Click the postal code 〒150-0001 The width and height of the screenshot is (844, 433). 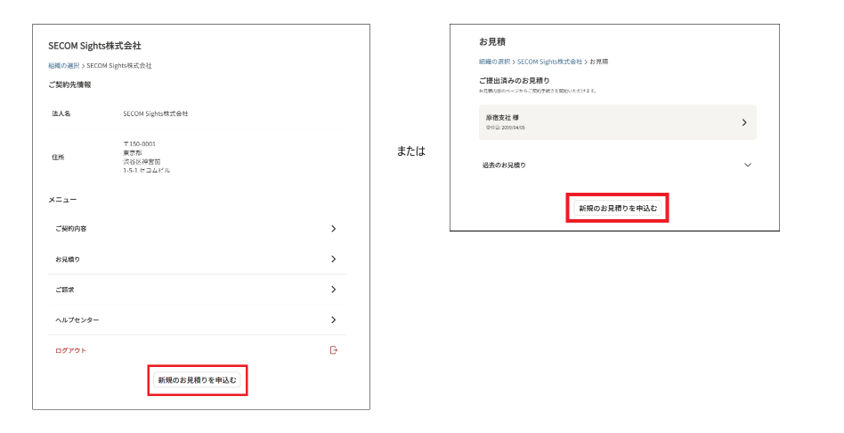coord(139,144)
